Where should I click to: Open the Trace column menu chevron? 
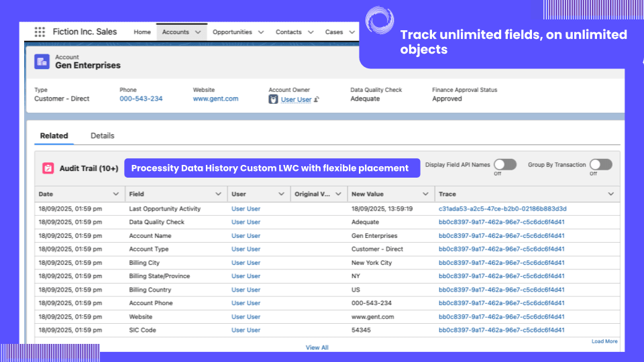(610, 194)
